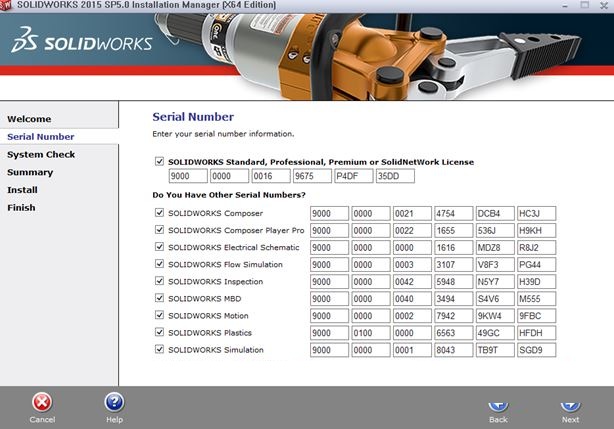Click Inspection field 0042
The image size is (614, 429).
pyautogui.click(x=412, y=282)
